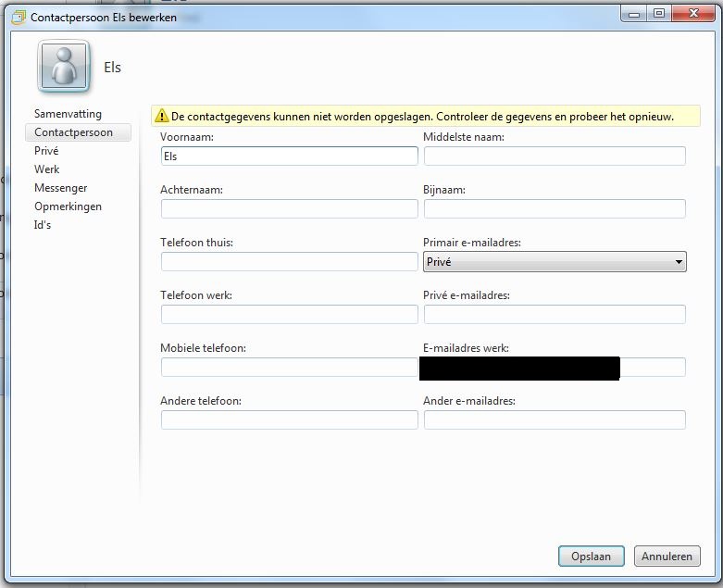Go to the Werk tab
The width and height of the screenshot is (723, 588).
pos(47,169)
